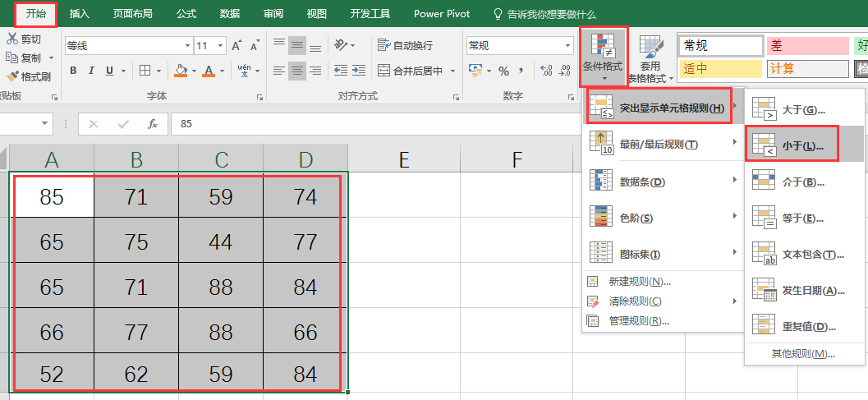This screenshot has height=400, width=868.
Task: Toggle bold formatting (B)
Action: 73,71
